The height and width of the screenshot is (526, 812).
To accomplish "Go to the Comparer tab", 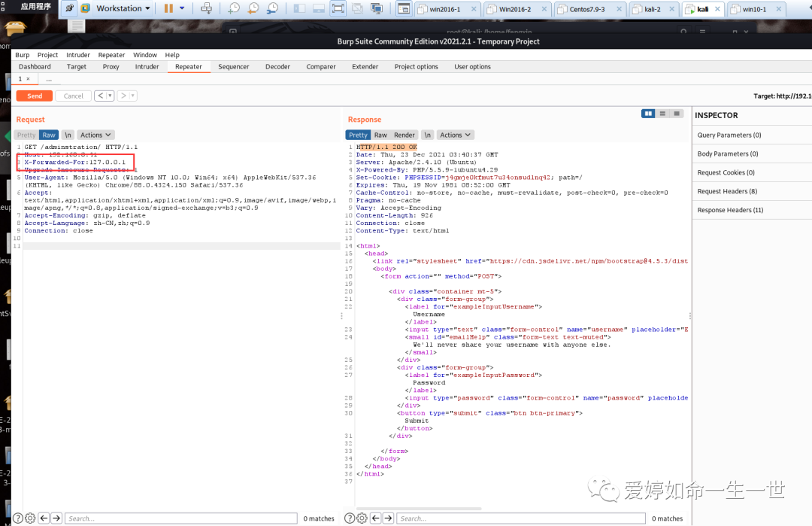I will coord(321,67).
